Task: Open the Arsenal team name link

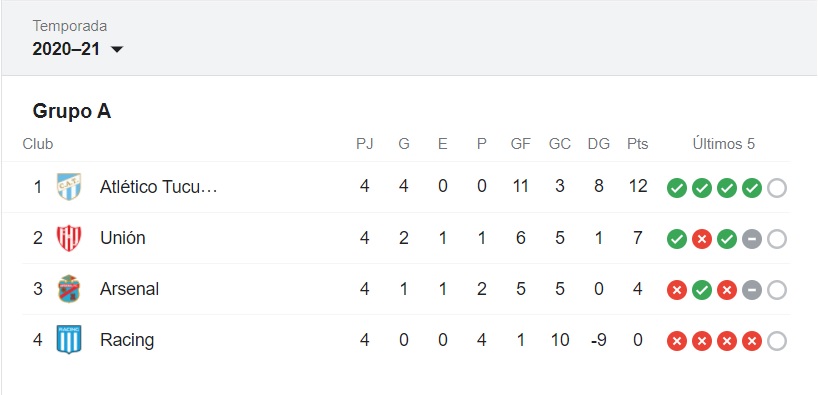Action: pyautogui.click(x=129, y=289)
